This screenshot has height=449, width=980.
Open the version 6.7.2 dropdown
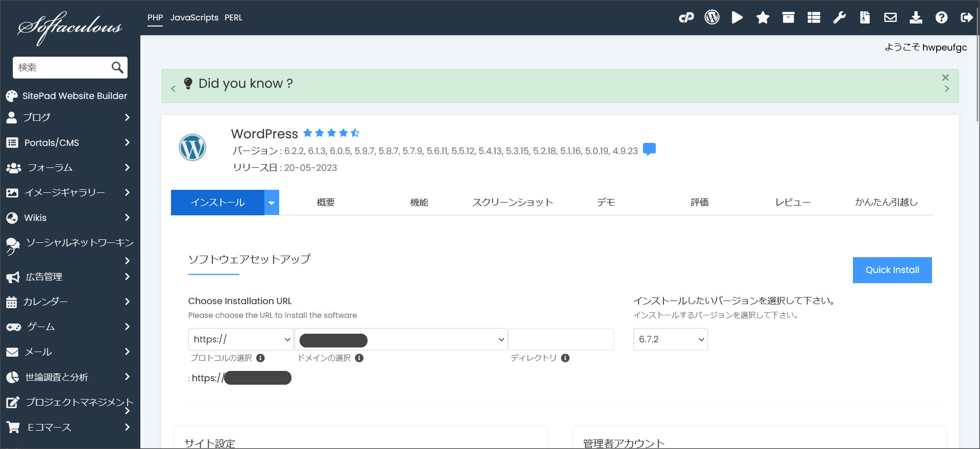670,339
